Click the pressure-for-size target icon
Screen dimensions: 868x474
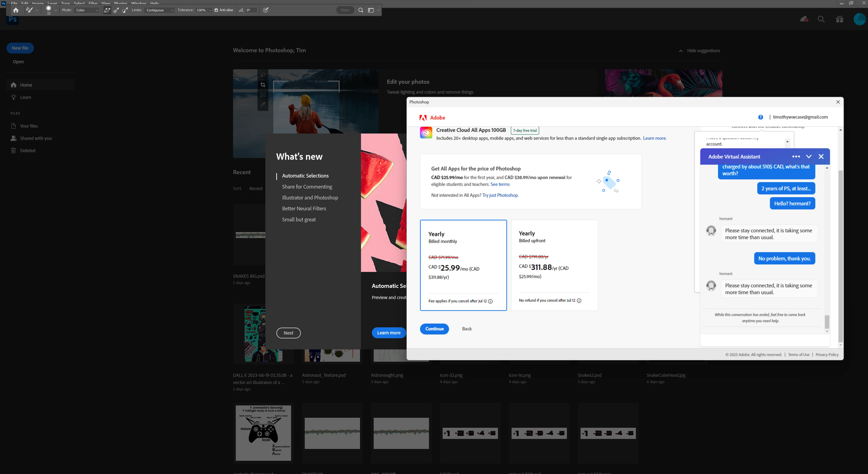click(266, 10)
